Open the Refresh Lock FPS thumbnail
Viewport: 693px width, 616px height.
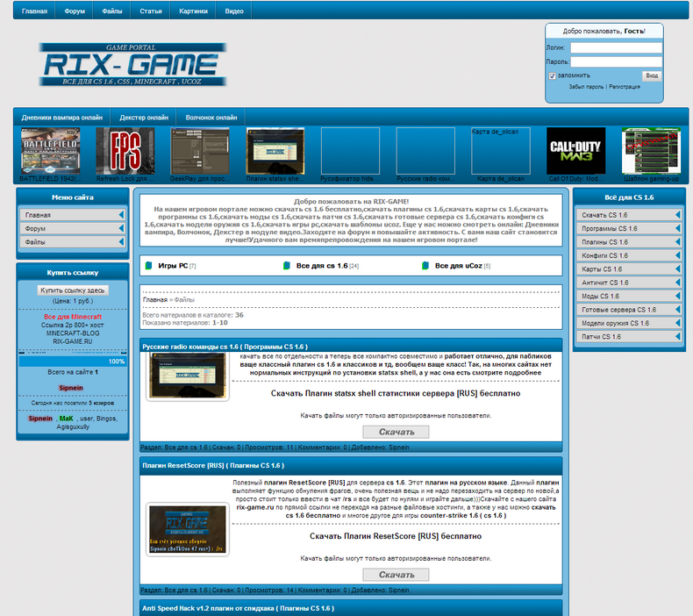click(125, 151)
